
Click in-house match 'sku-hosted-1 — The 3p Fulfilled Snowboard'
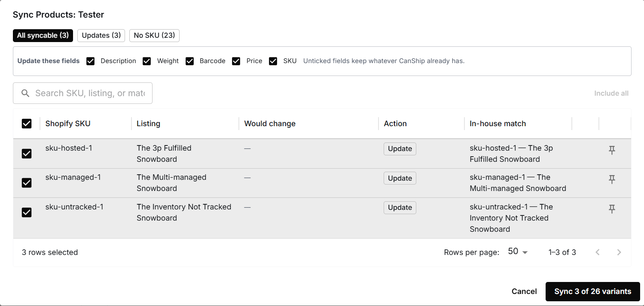pyautogui.click(x=511, y=154)
